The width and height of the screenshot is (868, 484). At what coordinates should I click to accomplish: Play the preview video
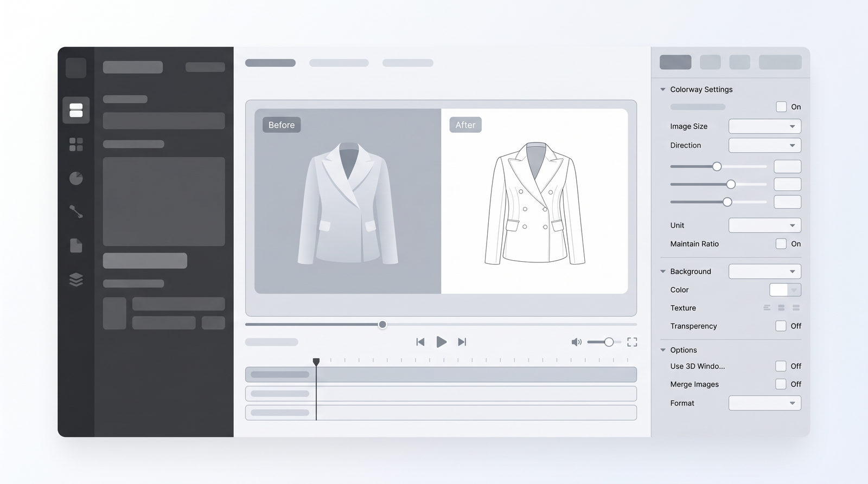tap(442, 342)
